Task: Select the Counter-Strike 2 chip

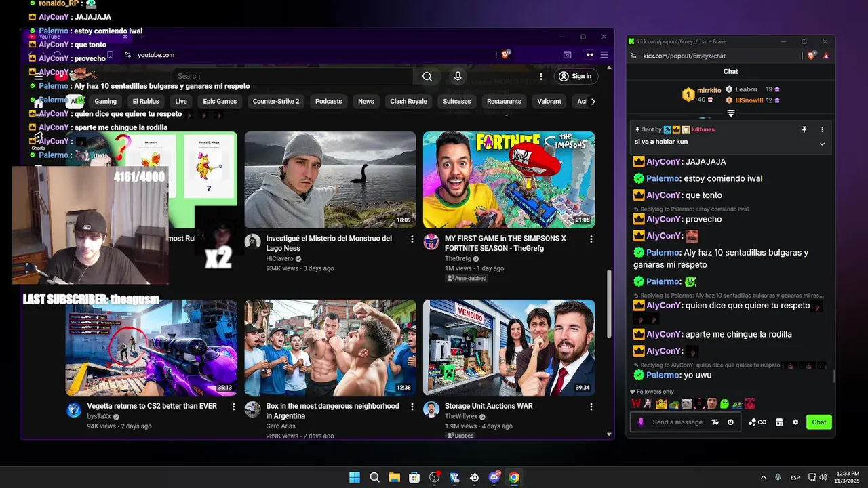Action: coord(276,102)
